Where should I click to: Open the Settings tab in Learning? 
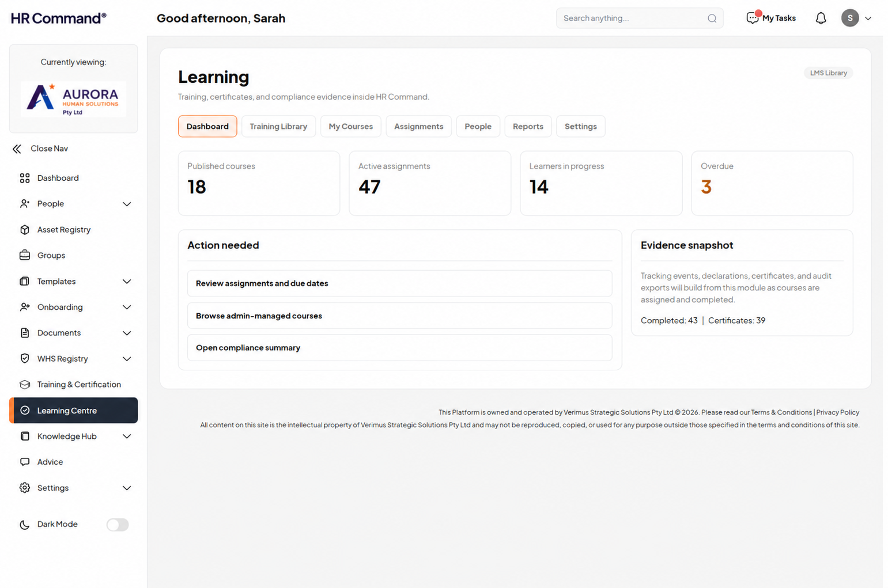[580, 126]
